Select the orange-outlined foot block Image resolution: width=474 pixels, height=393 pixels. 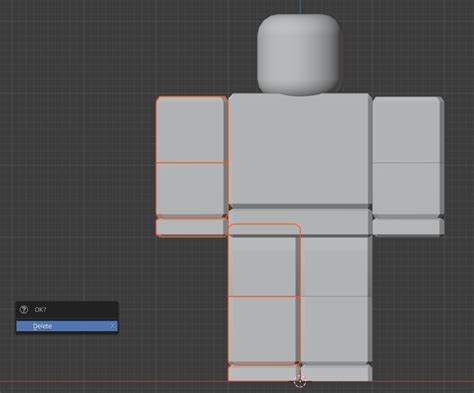coord(263,373)
